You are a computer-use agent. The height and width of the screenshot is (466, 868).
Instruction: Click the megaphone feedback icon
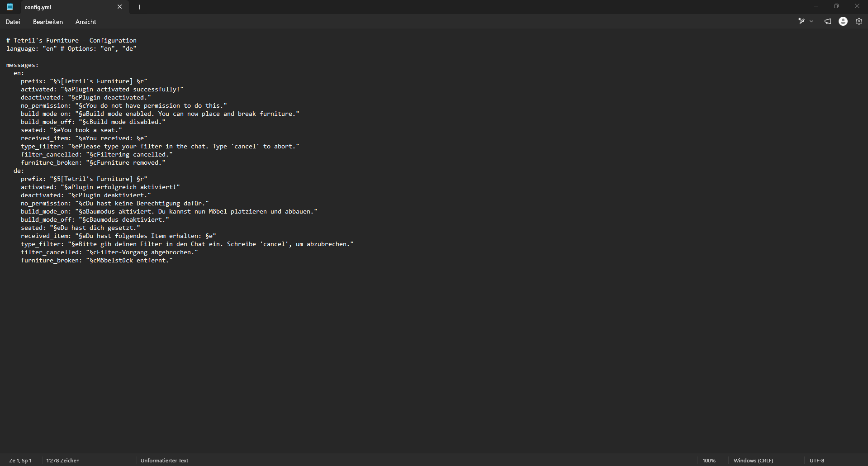(827, 21)
